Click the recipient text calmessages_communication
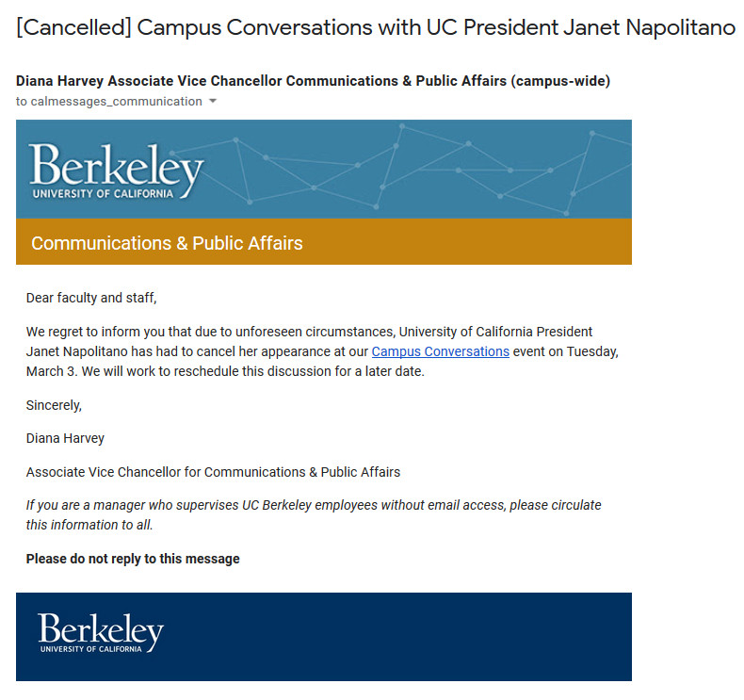The width and height of the screenshot is (744, 700). click(x=116, y=102)
